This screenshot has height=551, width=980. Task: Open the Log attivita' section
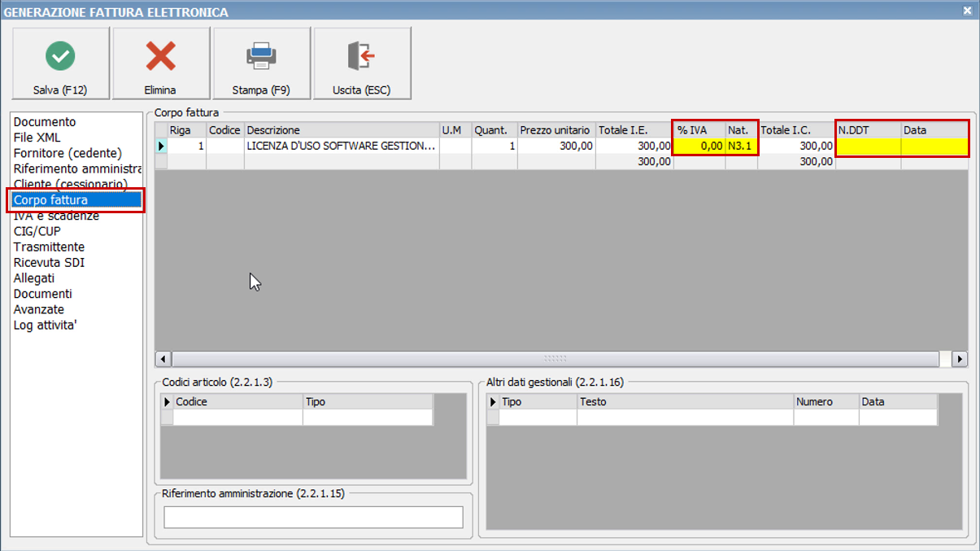46,326
